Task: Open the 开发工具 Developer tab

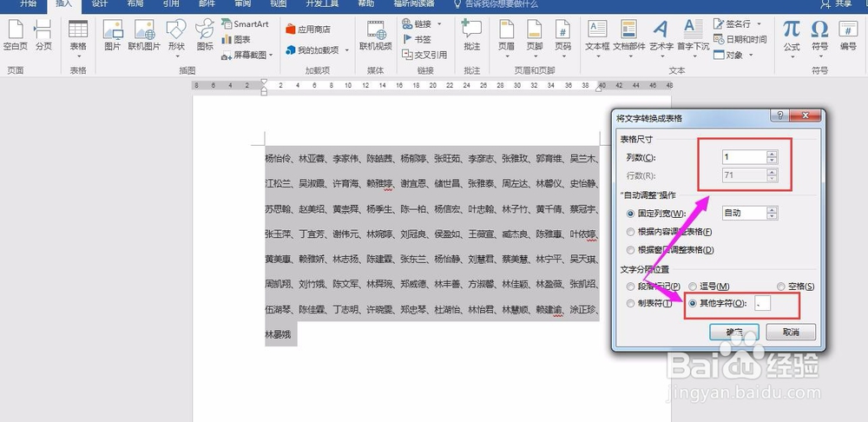Action: (x=322, y=3)
